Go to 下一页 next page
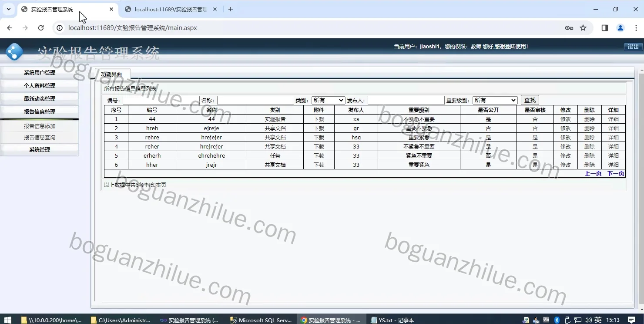The width and height of the screenshot is (644, 324). coord(616,173)
